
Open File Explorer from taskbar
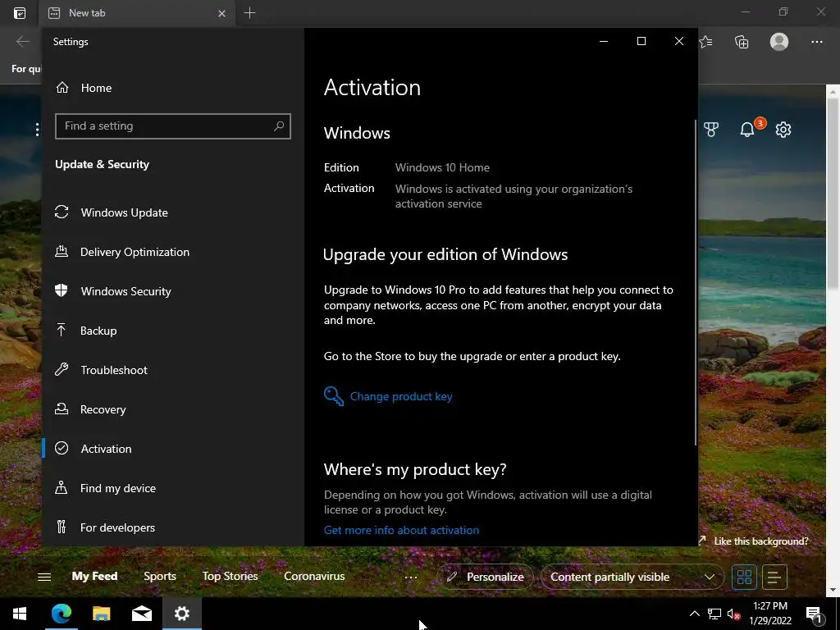pos(101,614)
